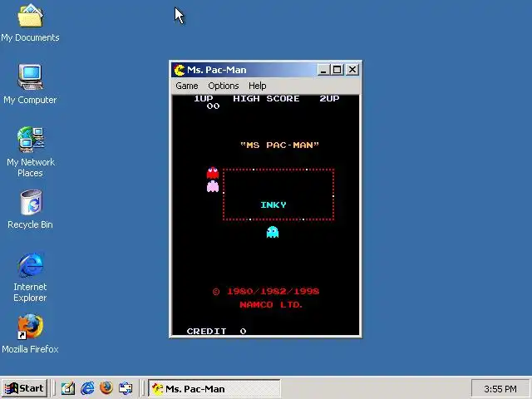The height and width of the screenshot is (399, 532).
Task: Select the Recycle Bin icon
Action: [30, 209]
